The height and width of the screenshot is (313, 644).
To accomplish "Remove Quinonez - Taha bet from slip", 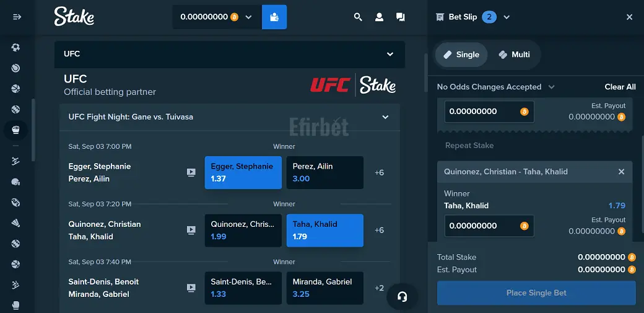I will (622, 172).
